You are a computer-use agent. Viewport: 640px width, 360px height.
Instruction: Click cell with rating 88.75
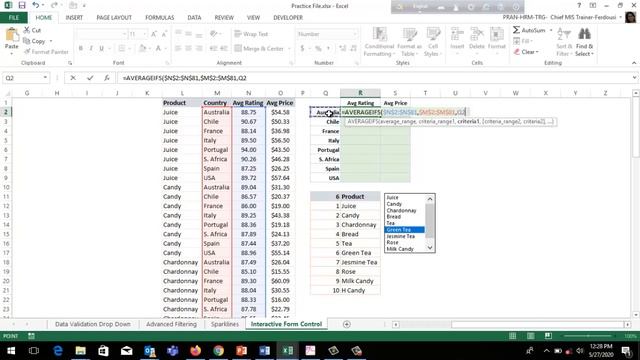(249, 112)
